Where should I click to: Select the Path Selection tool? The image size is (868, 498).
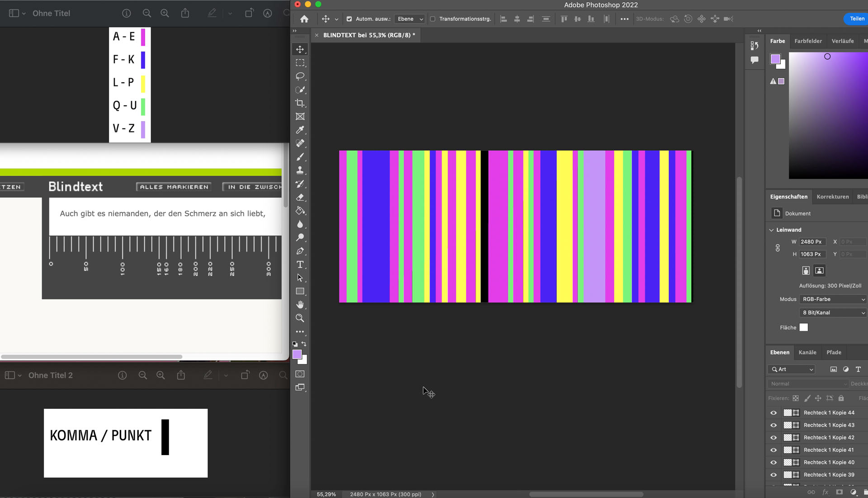point(300,278)
